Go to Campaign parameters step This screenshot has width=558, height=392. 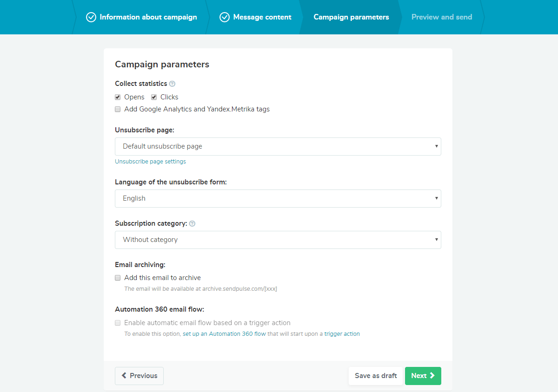(351, 17)
